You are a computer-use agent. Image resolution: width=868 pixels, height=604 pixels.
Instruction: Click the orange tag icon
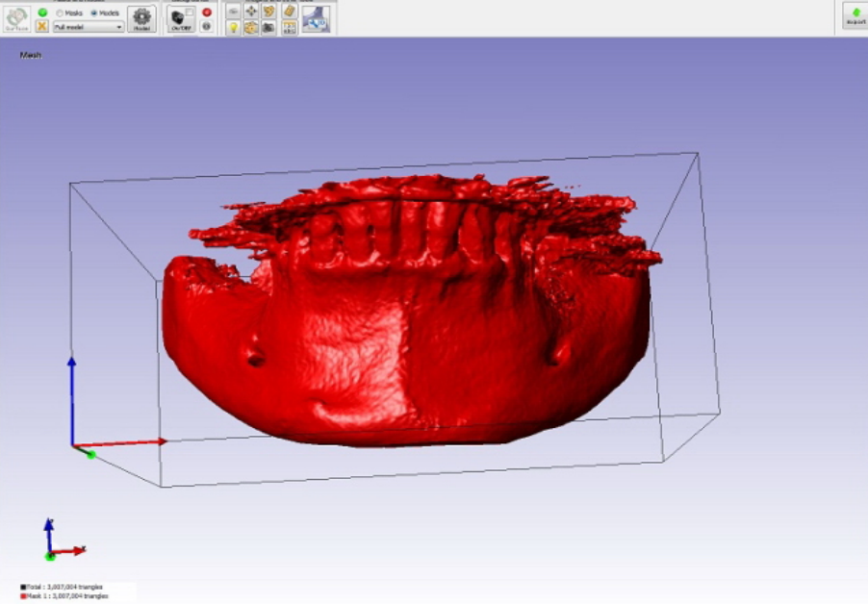(x=289, y=12)
